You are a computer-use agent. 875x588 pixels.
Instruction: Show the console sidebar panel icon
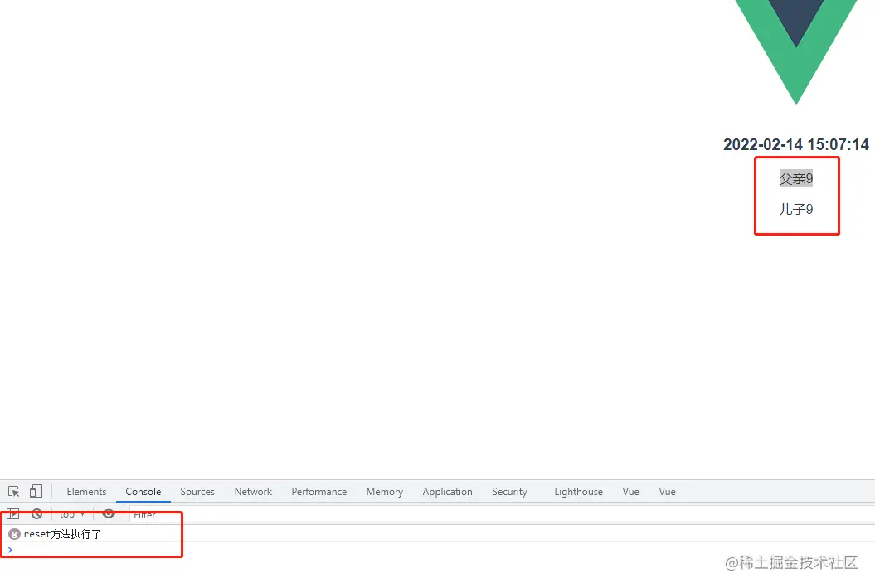pos(13,514)
